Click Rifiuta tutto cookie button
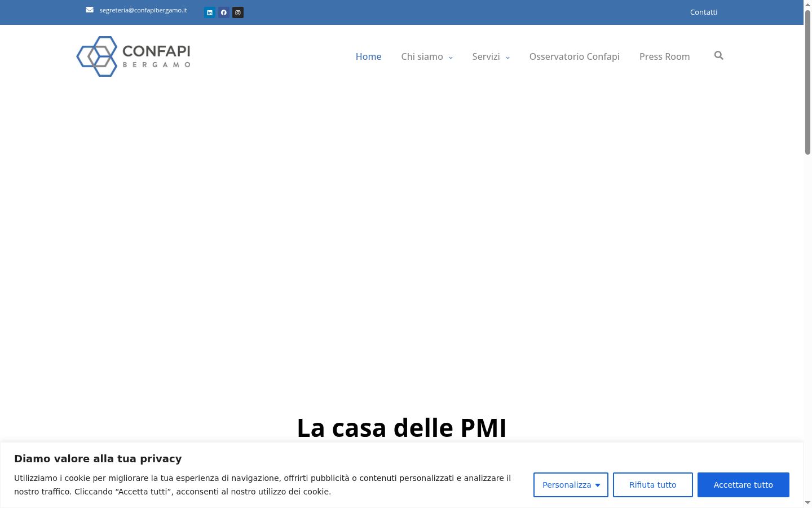Screen dimensions: 812x508 pyautogui.click(x=653, y=485)
